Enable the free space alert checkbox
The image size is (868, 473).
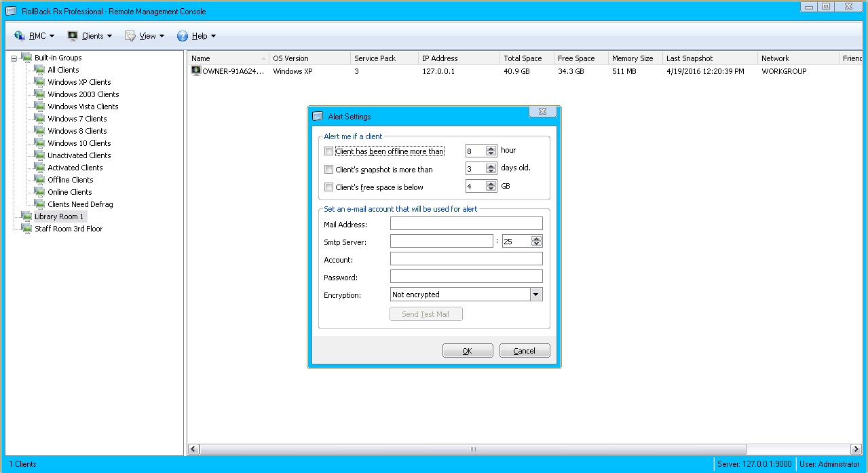(329, 187)
